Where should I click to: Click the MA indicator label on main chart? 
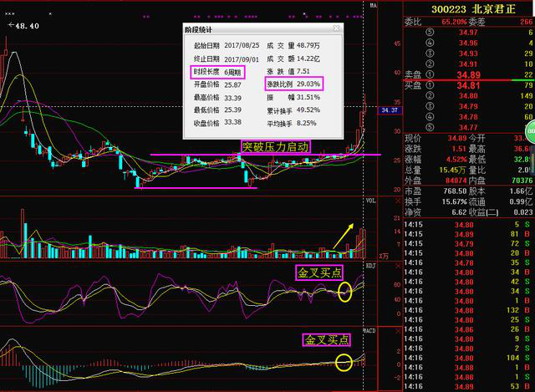click(373, 6)
